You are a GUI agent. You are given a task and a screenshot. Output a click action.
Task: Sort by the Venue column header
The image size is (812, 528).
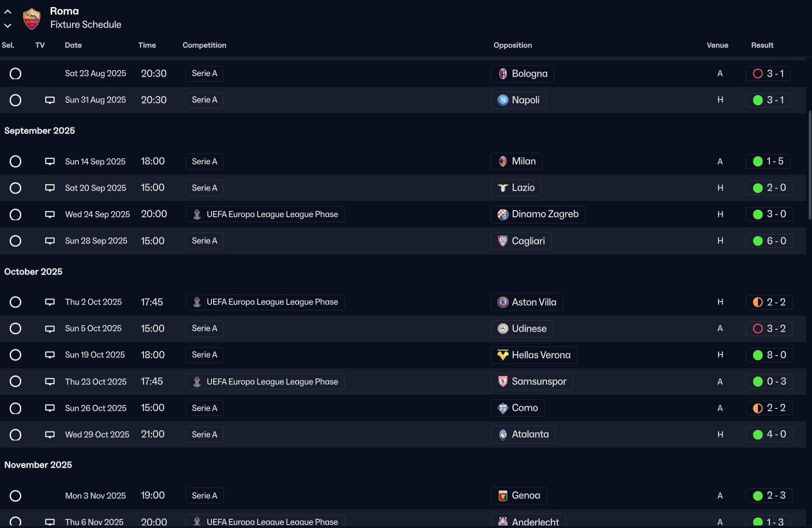point(717,45)
